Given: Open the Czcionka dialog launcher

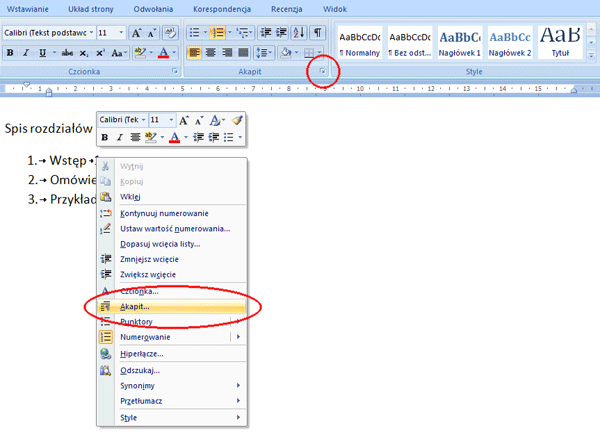Looking at the screenshot, I should coord(174,71).
